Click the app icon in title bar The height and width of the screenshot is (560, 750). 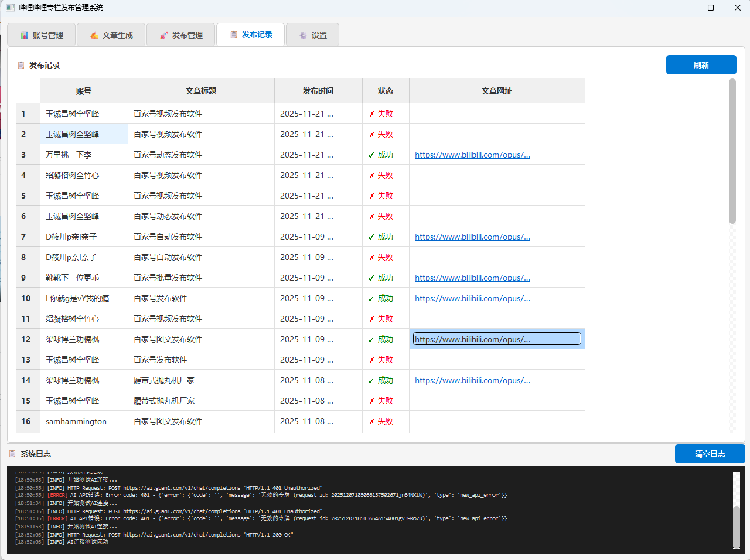tap(10, 8)
